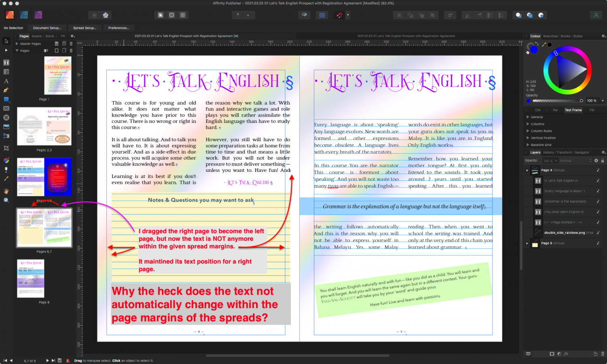The height and width of the screenshot is (364, 607).
Task: Uncheck visibility for Page 6 group
Action: point(598,243)
